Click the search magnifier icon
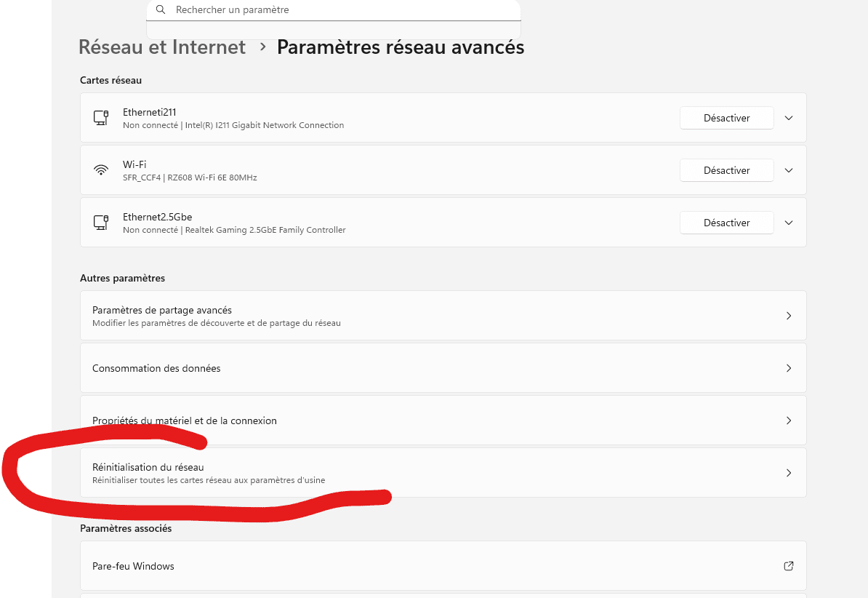 pyautogui.click(x=161, y=10)
